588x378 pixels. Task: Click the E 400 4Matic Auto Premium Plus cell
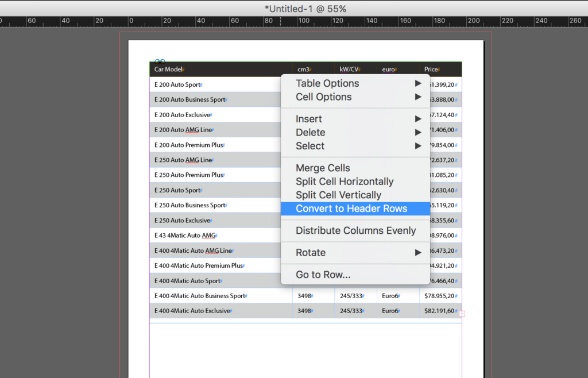(215, 265)
